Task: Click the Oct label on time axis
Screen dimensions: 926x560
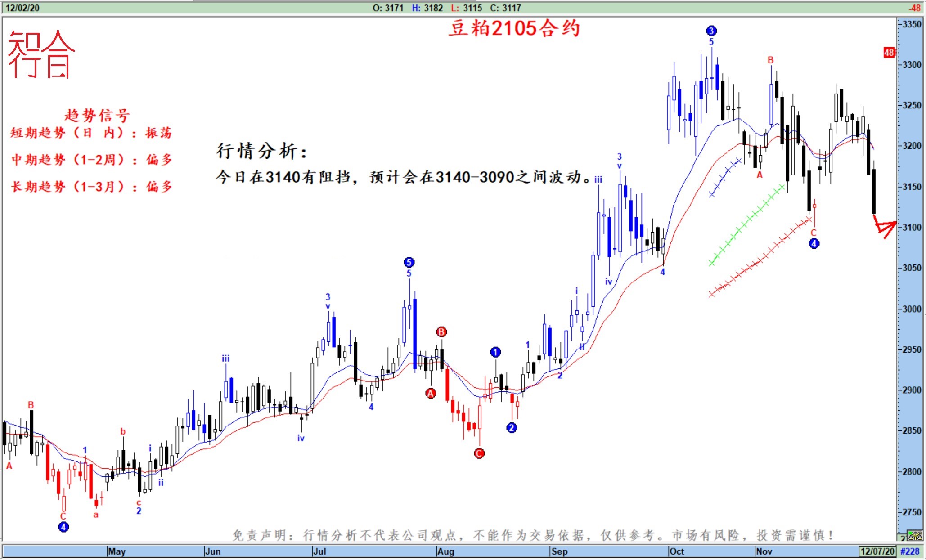Action: pyautogui.click(x=677, y=551)
